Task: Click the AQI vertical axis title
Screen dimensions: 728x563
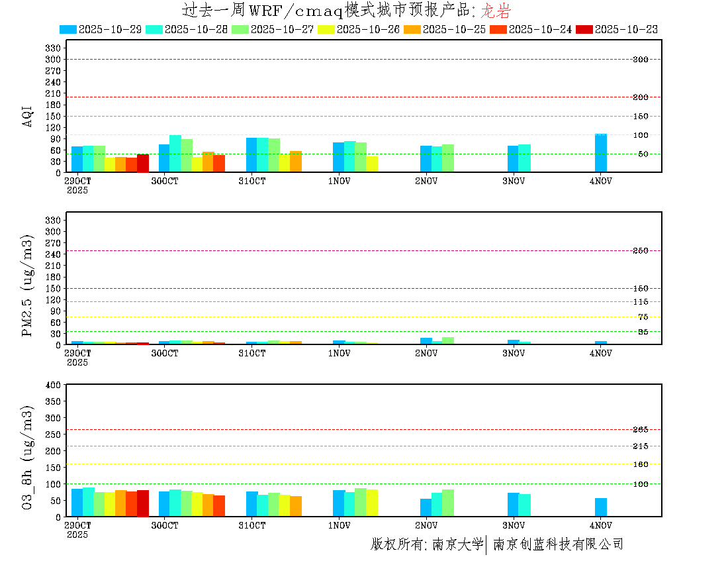Action: point(28,115)
